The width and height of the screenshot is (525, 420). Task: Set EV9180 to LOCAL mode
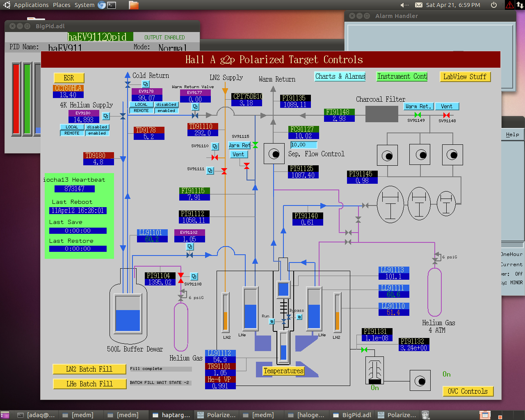click(72, 127)
